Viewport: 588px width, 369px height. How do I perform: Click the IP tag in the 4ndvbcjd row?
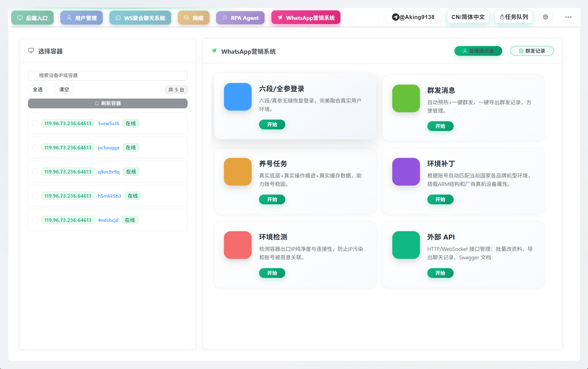[68, 220]
